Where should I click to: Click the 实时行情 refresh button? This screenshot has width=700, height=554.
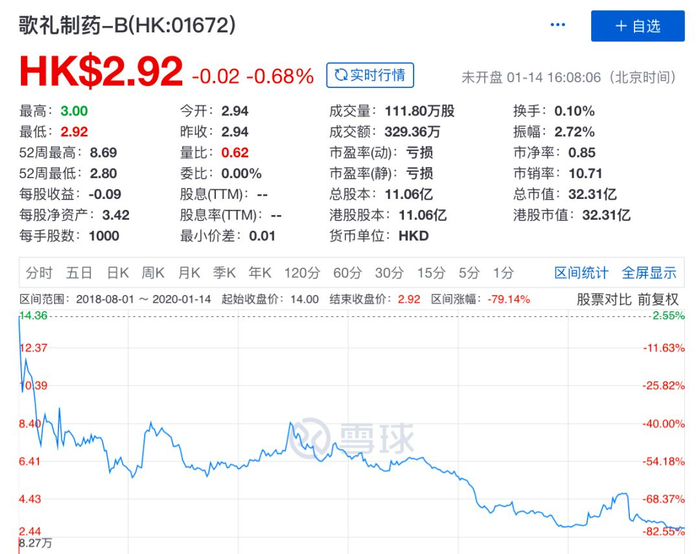(370, 75)
